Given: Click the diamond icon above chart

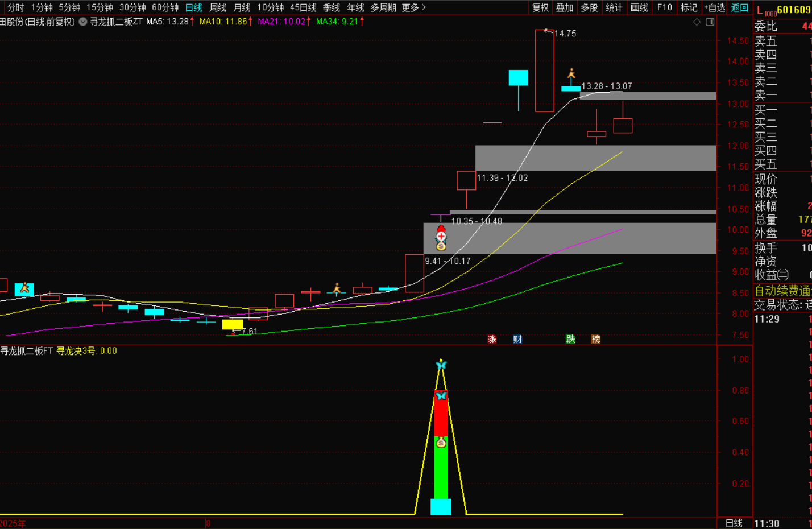Looking at the screenshot, I should pos(697,22).
